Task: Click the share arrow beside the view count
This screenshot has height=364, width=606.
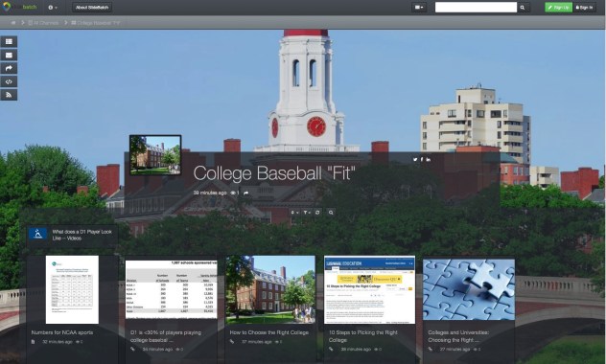Action: pyautogui.click(x=246, y=193)
